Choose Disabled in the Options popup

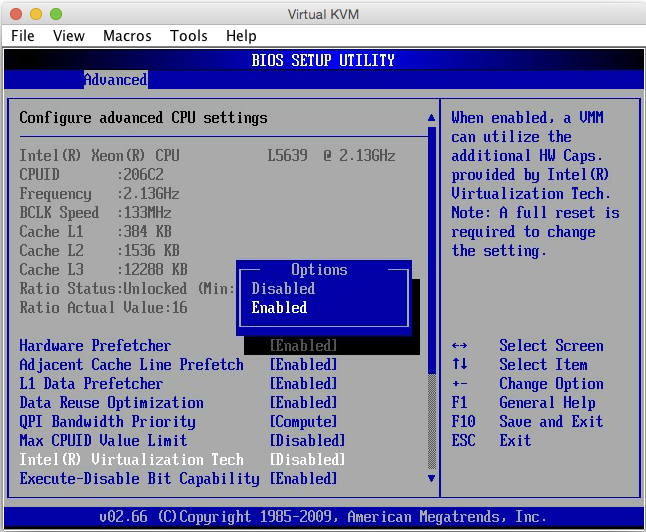283,288
